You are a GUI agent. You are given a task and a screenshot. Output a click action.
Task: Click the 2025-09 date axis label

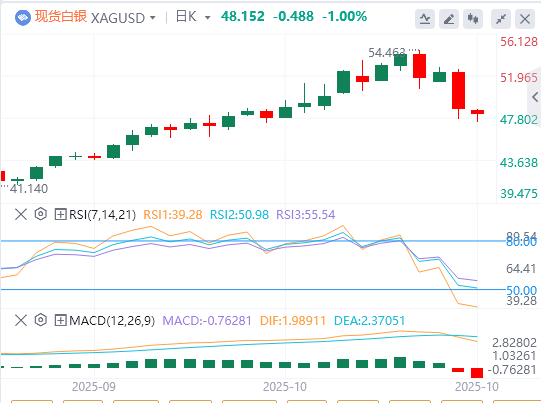click(94, 387)
